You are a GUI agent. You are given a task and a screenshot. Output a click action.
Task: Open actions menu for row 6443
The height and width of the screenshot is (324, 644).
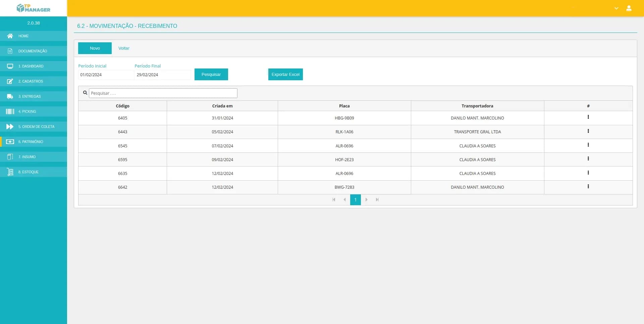tap(588, 131)
